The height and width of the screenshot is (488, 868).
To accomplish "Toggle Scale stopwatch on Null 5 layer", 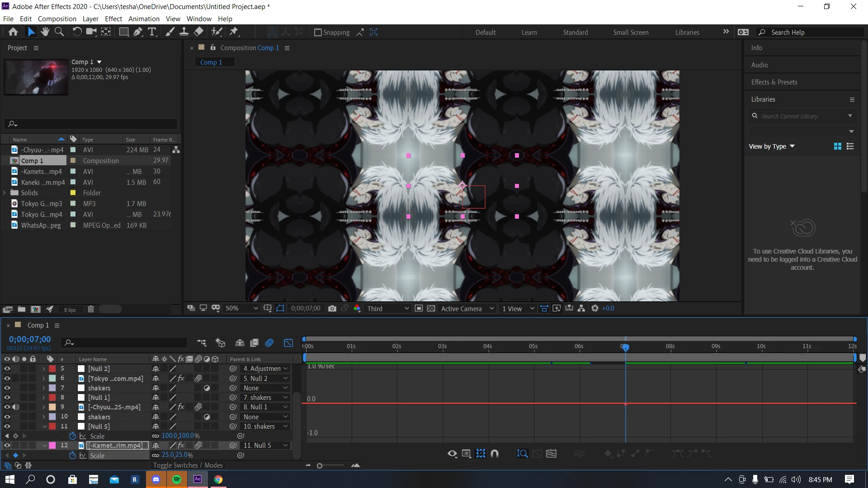I will [x=72, y=436].
